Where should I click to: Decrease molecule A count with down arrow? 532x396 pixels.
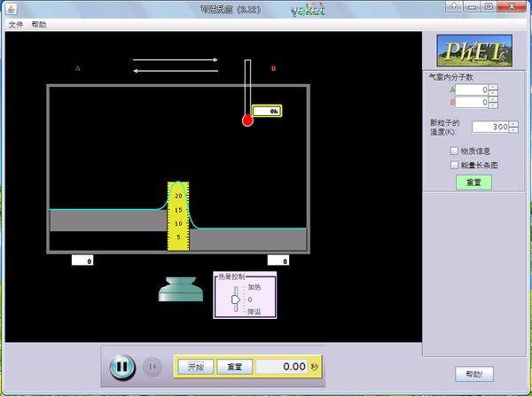click(x=493, y=93)
